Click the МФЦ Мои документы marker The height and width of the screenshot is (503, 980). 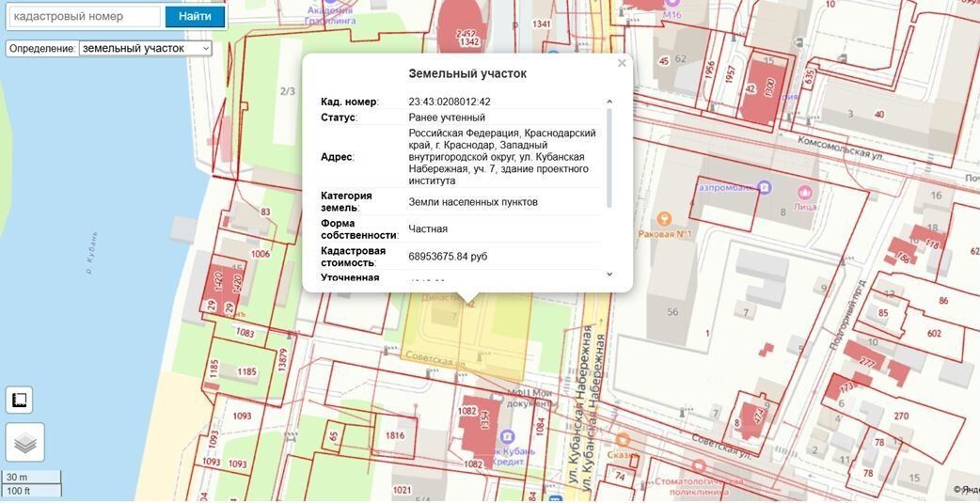pyautogui.click(x=497, y=396)
